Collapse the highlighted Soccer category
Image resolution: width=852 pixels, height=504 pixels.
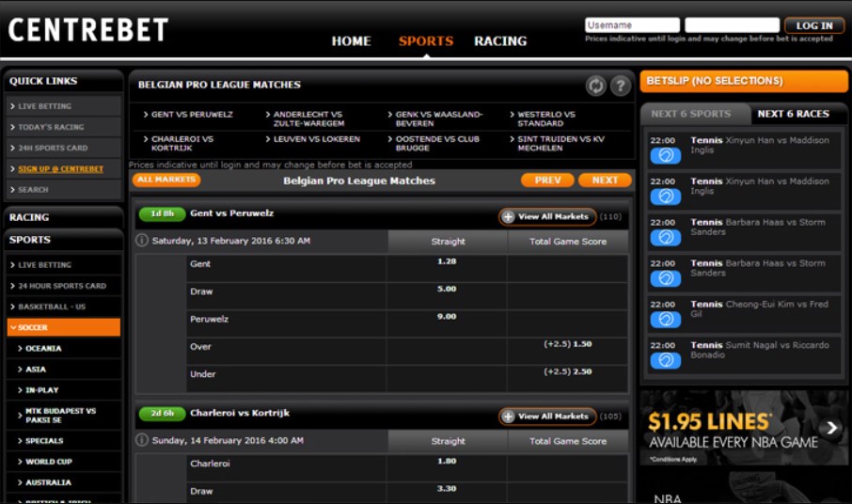click(64, 327)
